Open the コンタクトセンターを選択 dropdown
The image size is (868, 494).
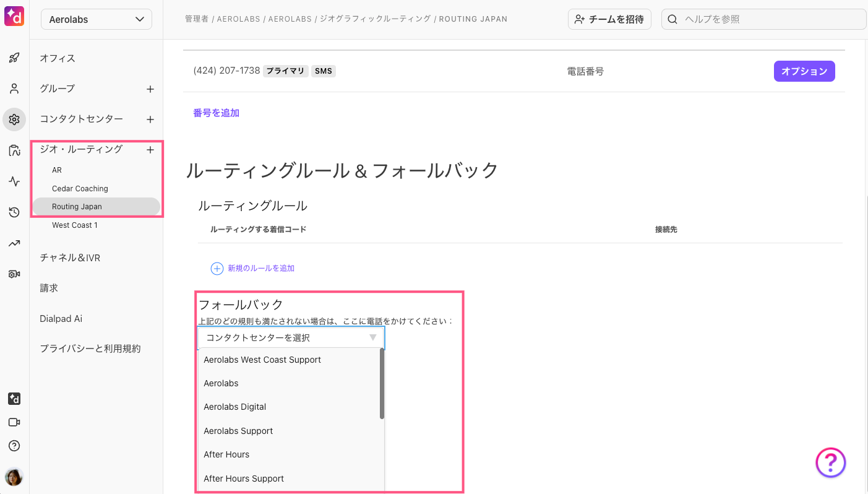[x=291, y=337]
